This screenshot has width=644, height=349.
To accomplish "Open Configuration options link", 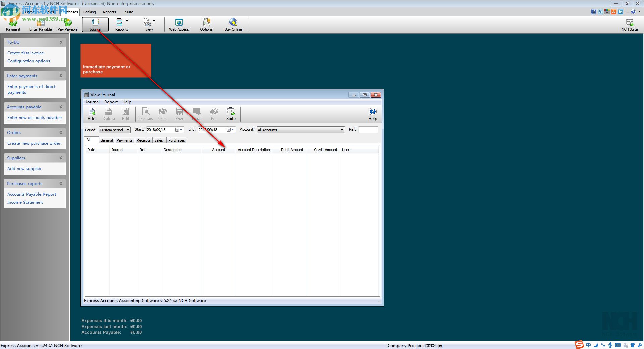I will 29,61.
